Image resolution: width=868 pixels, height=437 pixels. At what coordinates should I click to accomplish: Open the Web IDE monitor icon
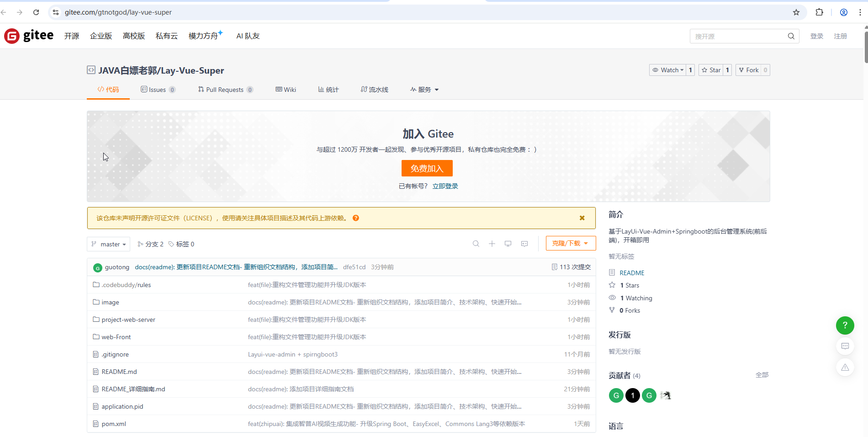click(508, 244)
